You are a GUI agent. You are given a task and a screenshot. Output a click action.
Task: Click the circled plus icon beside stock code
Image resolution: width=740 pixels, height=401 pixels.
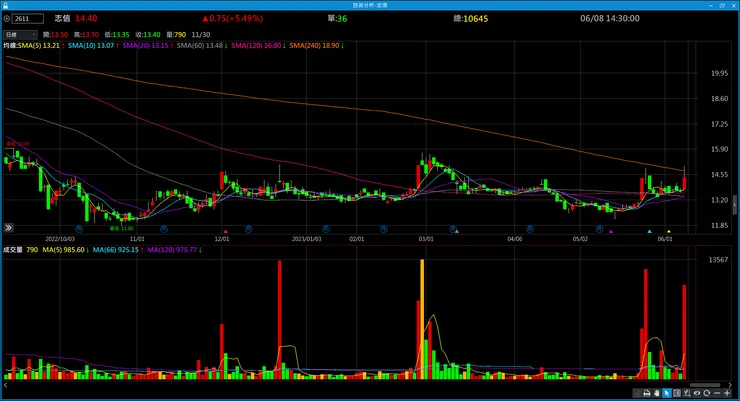(x=7, y=19)
